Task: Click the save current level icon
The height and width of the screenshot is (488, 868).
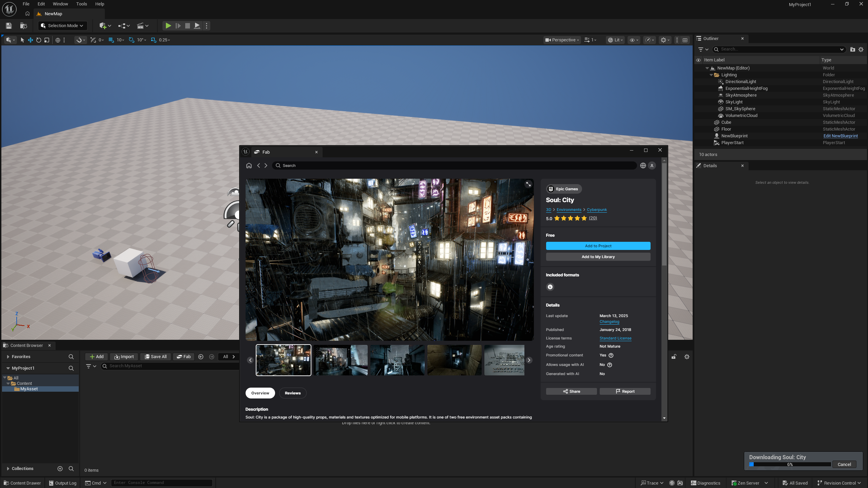Action: point(9,26)
